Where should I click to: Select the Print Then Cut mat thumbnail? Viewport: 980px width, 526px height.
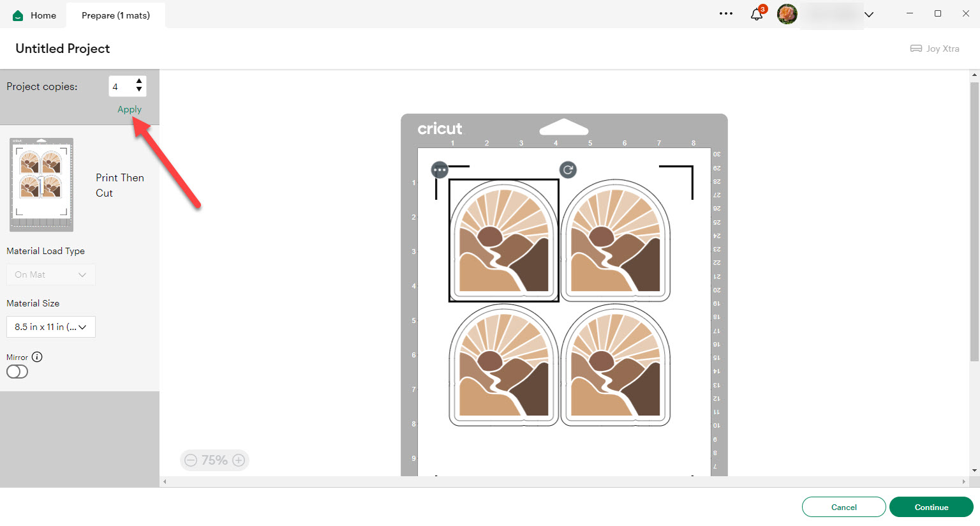click(41, 184)
